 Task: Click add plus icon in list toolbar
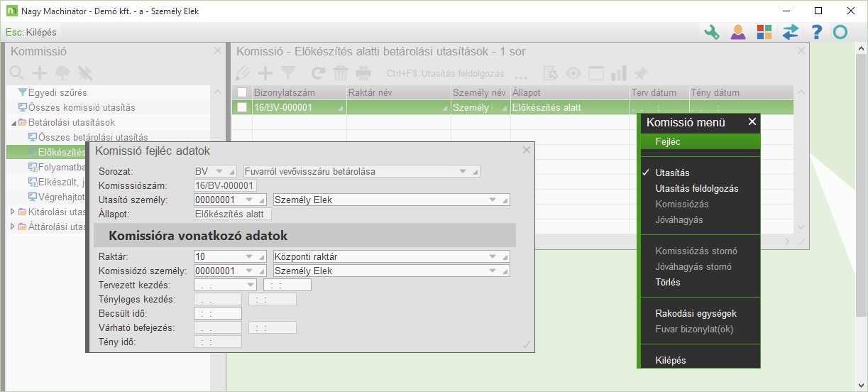pyautogui.click(x=265, y=72)
